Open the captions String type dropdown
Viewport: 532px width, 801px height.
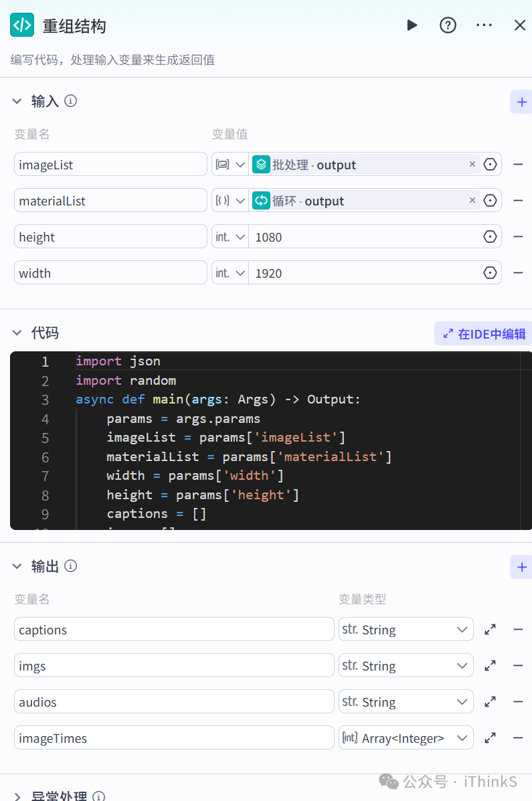(x=406, y=629)
